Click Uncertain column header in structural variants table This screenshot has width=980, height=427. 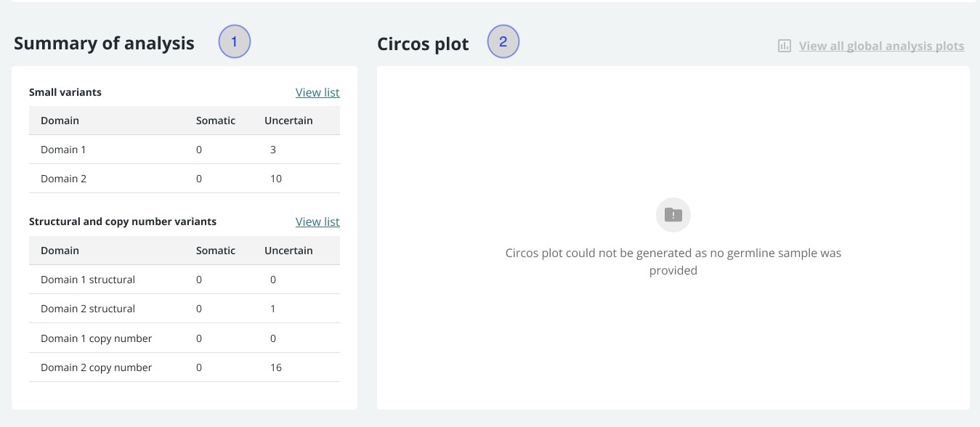tap(288, 251)
